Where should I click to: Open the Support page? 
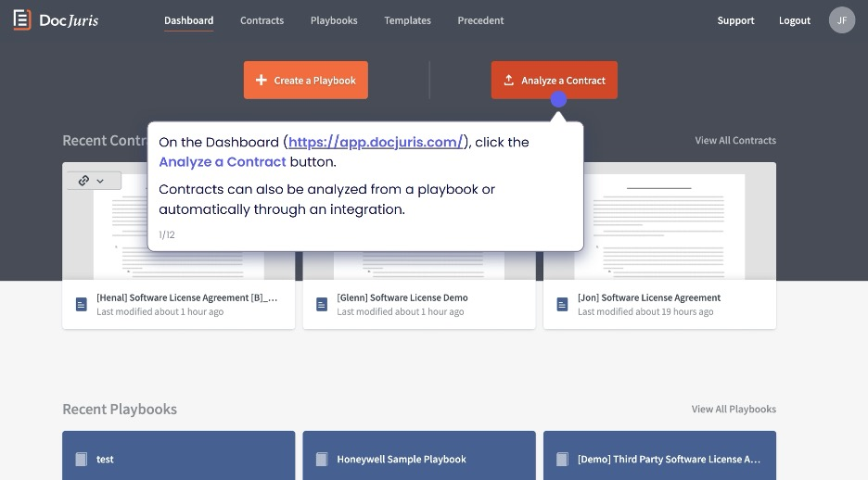click(735, 20)
